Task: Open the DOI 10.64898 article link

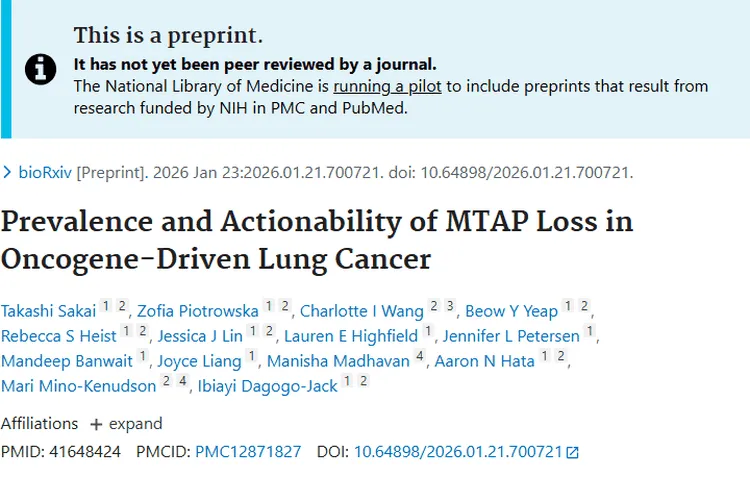Action: [458, 452]
